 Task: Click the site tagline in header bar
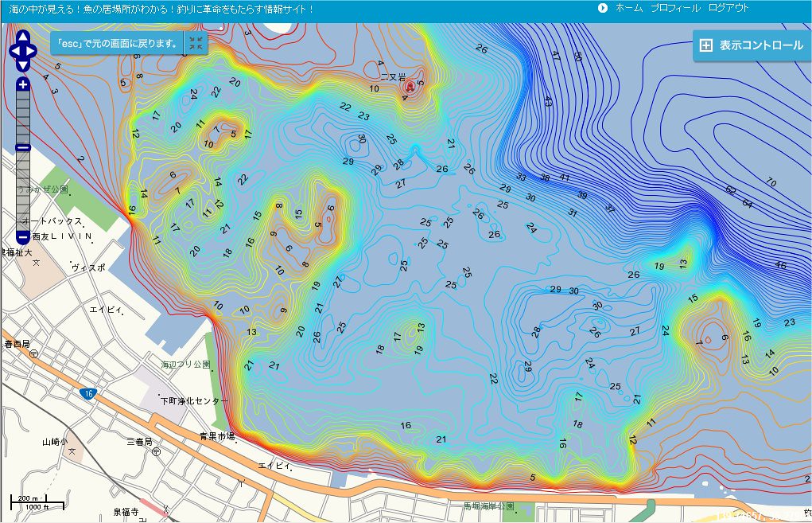pyautogui.click(x=162, y=10)
